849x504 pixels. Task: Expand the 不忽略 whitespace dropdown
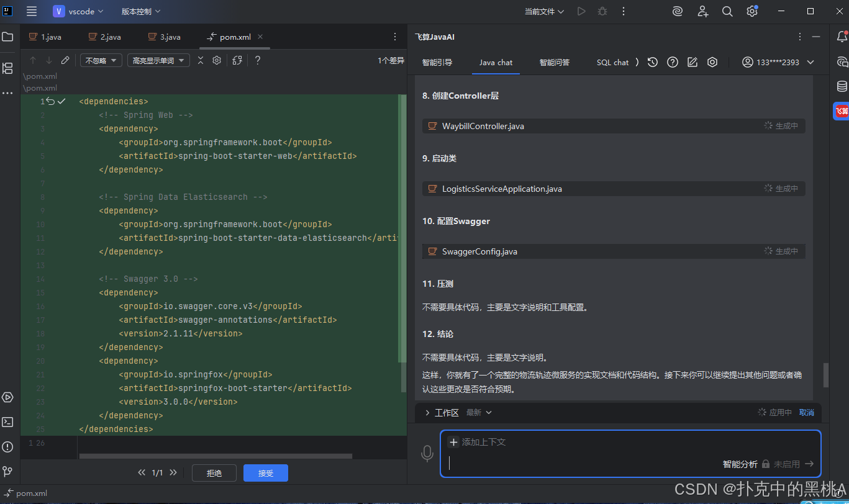click(x=101, y=60)
